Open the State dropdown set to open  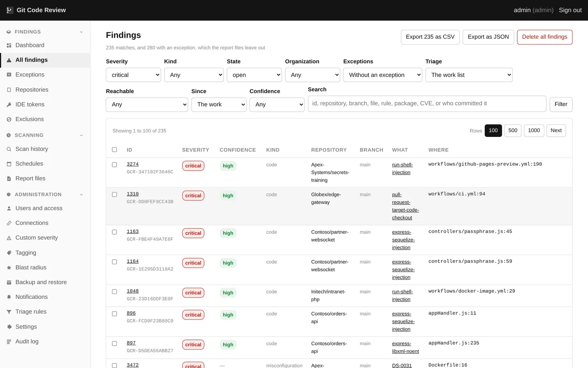pyautogui.click(x=254, y=75)
